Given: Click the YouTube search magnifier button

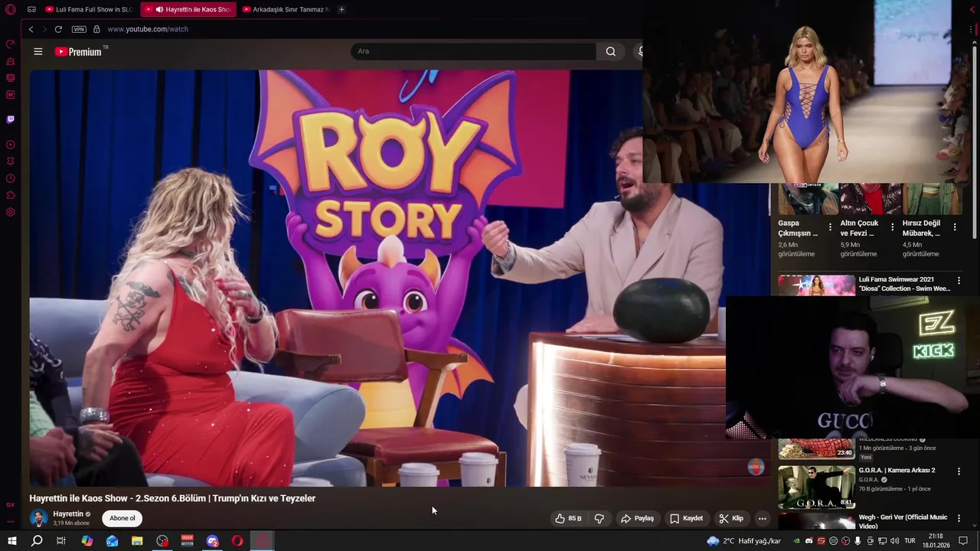Looking at the screenshot, I should tap(610, 51).
